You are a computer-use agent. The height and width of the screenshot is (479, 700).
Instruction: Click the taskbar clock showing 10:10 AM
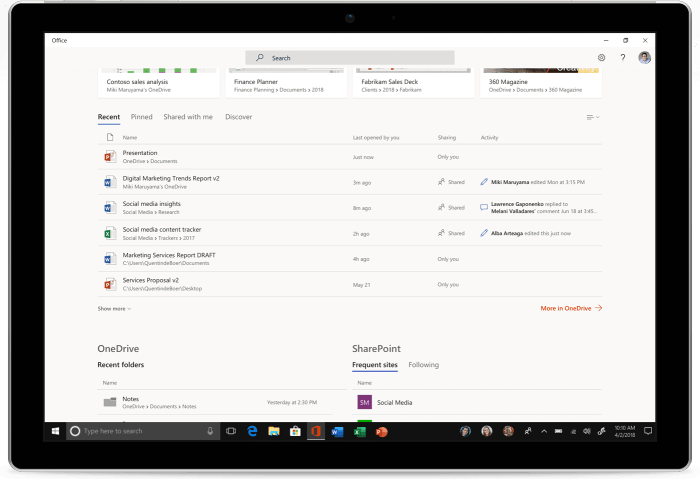[x=625, y=431]
